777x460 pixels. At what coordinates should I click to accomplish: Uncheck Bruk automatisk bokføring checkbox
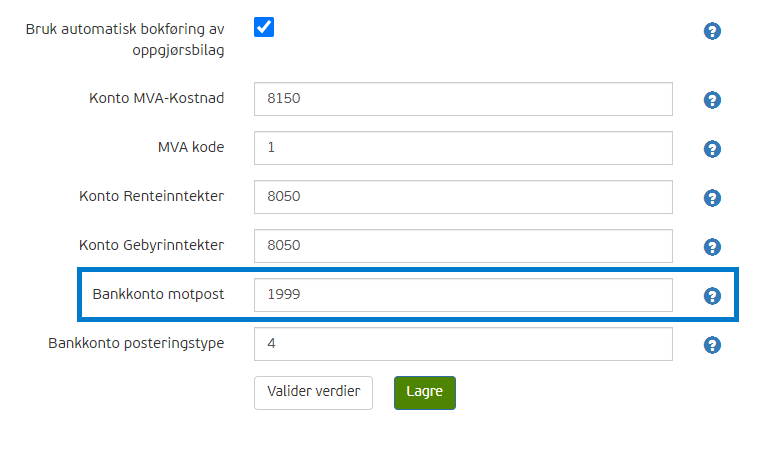click(264, 27)
